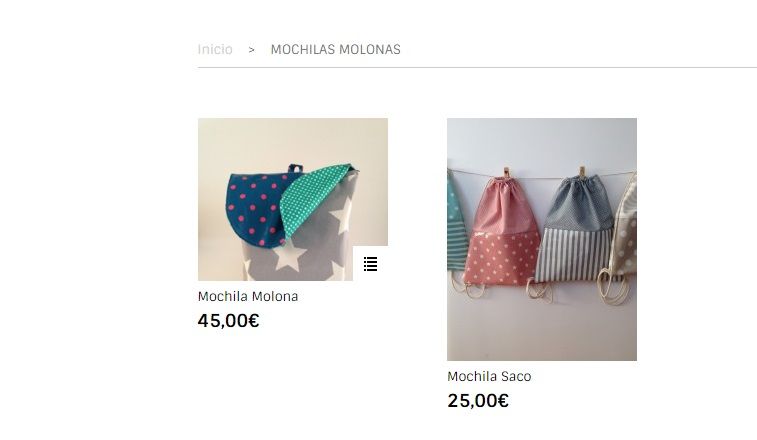757x440 pixels.
Task: Click the Mochila Saco product title
Action: tap(489, 376)
